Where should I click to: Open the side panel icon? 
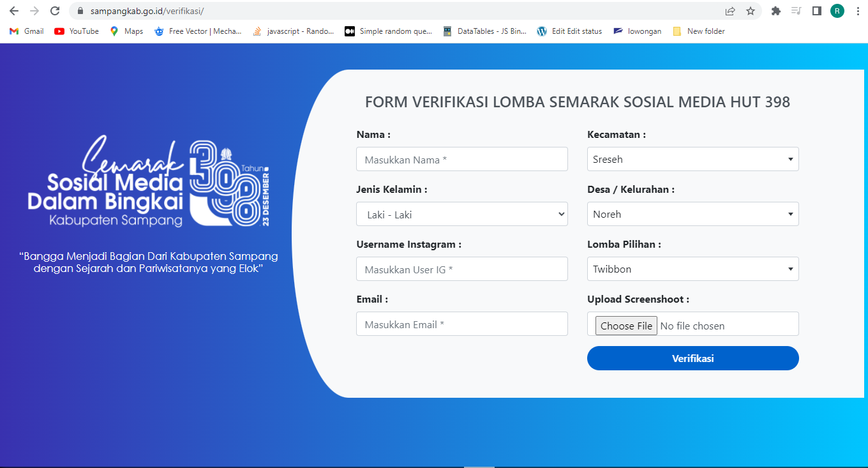click(816, 11)
